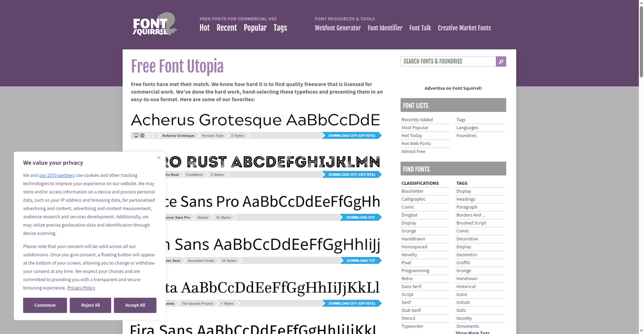The height and width of the screenshot is (334, 644).
Task: Open Font Identifier from top navigation
Action: point(385,28)
